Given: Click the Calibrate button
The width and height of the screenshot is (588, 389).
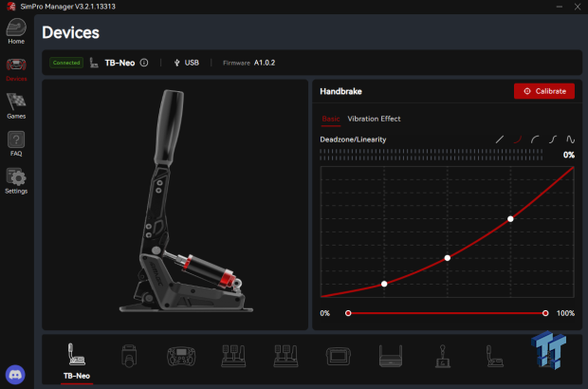Looking at the screenshot, I should coord(544,91).
